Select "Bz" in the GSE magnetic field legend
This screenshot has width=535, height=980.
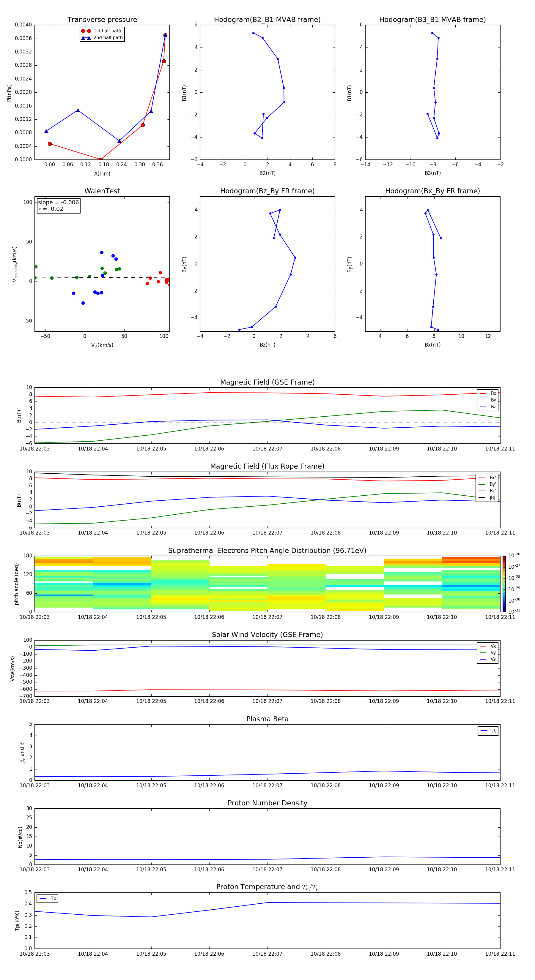(x=488, y=407)
